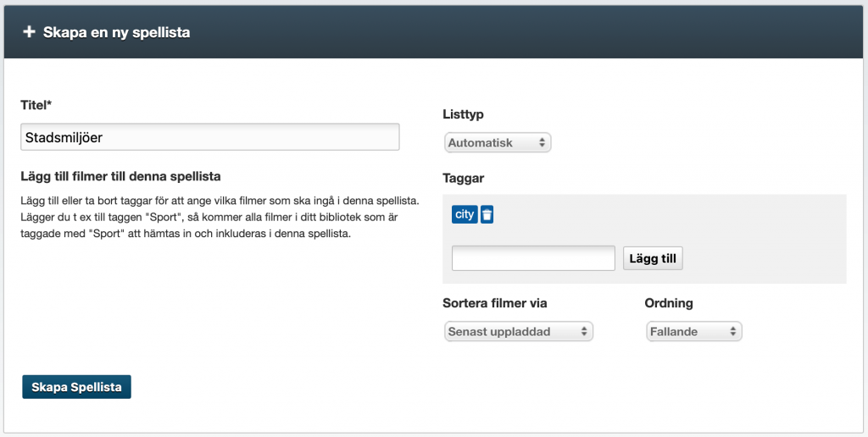Viewport: 868px width, 437px height.
Task: Select the blue city tag chip
Action: [465, 214]
